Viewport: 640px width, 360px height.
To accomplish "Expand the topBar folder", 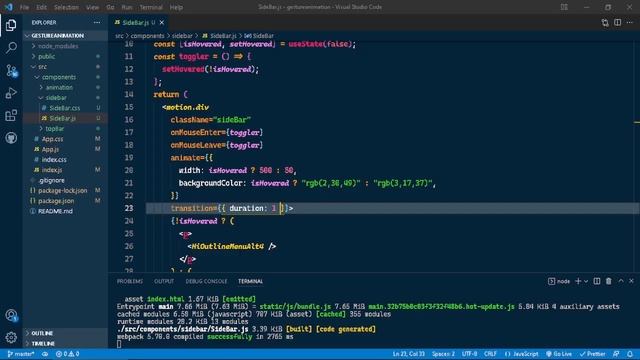I will point(65,129).
